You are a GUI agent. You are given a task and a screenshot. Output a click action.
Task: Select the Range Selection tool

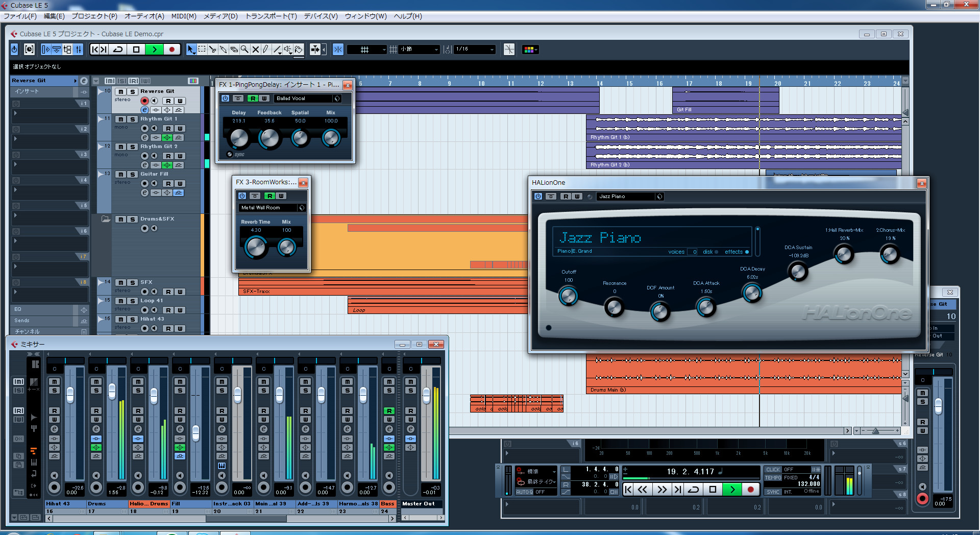point(202,50)
